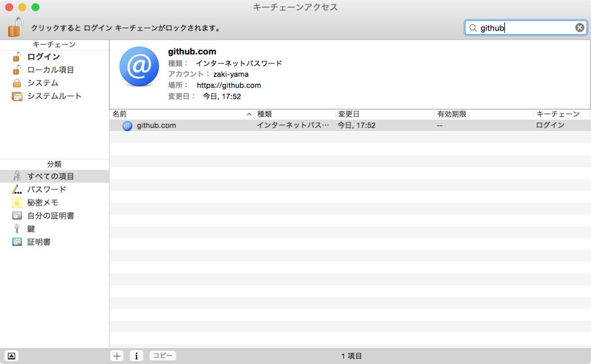
Task: Add a new keychain item with the plus button
Action: pyautogui.click(x=117, y=355)
